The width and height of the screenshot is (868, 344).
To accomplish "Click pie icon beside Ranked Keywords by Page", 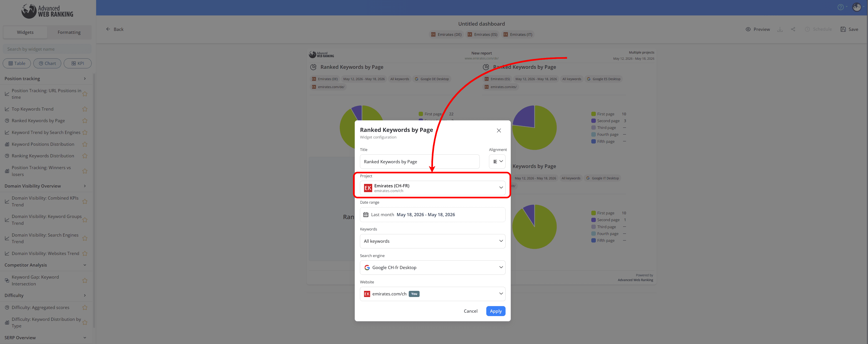I will pyautogui.click(x=7, y=121).
